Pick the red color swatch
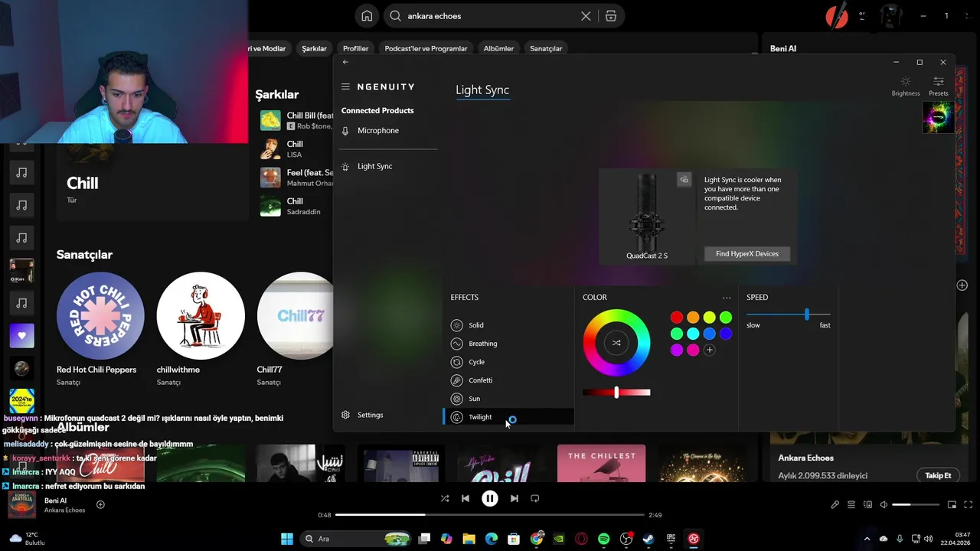 click(677, 318)
